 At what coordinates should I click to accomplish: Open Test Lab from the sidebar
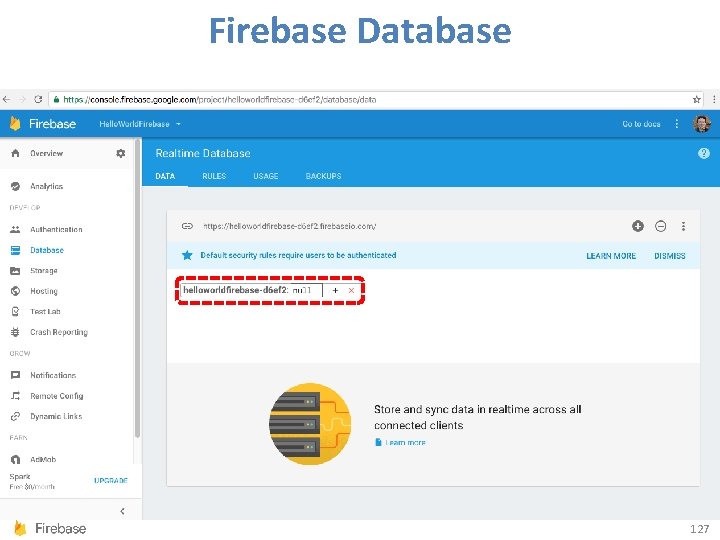(x=45, y=311)
